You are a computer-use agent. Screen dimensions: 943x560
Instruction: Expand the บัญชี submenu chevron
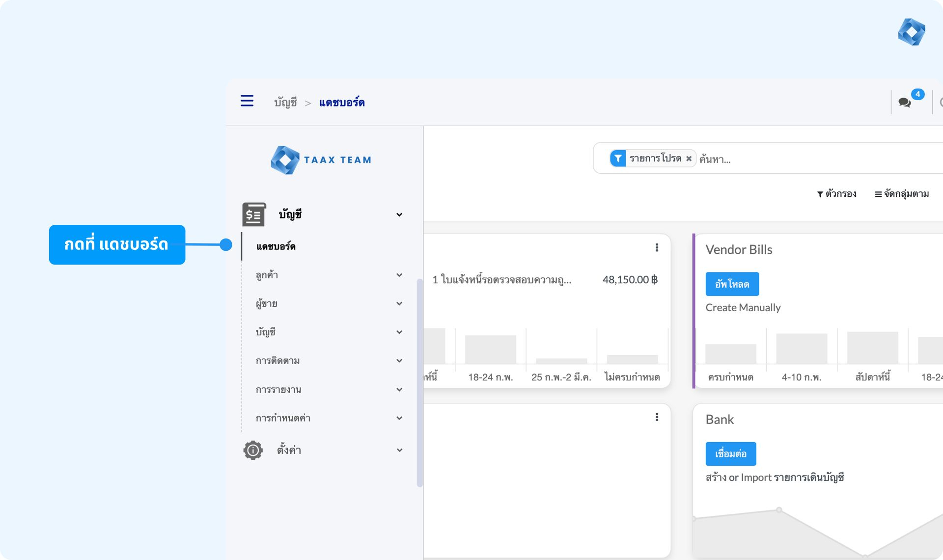[399, 332]
